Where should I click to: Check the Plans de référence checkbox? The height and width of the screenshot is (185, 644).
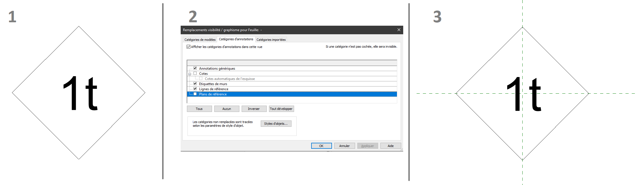tap(195, 94)
